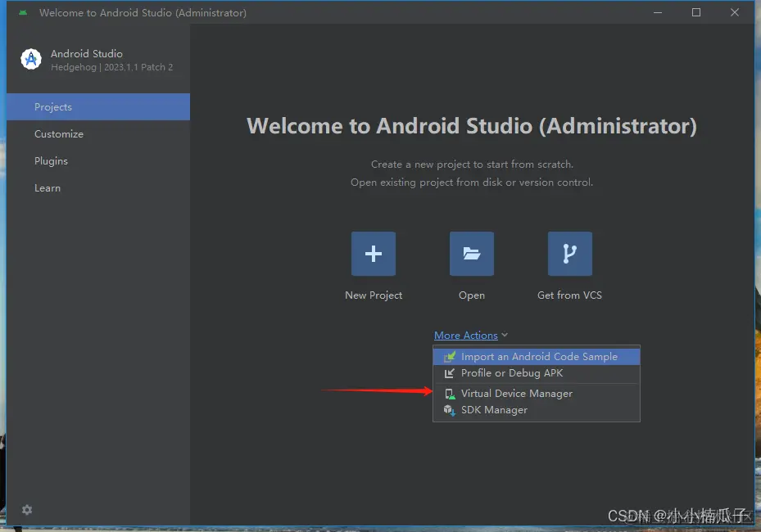
Task: Click the 'Android Studio' product name text
Action: (x=86, y=54)
